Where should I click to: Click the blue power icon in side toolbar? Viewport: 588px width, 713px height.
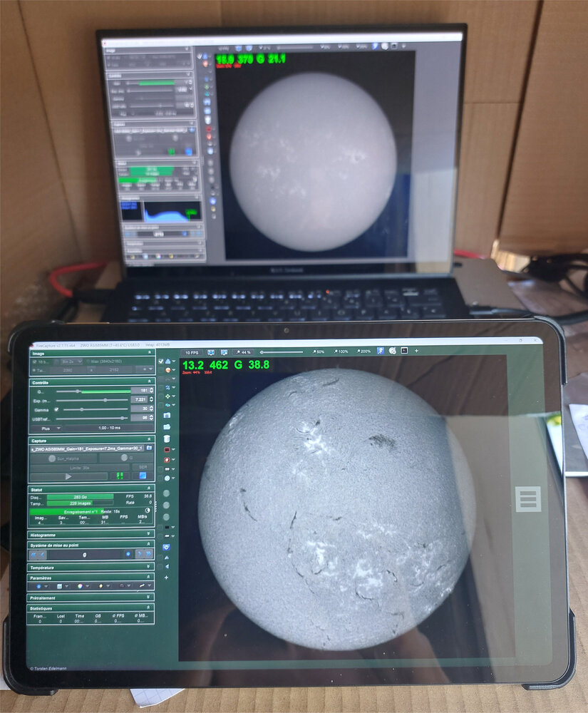[x=166, y=547]
